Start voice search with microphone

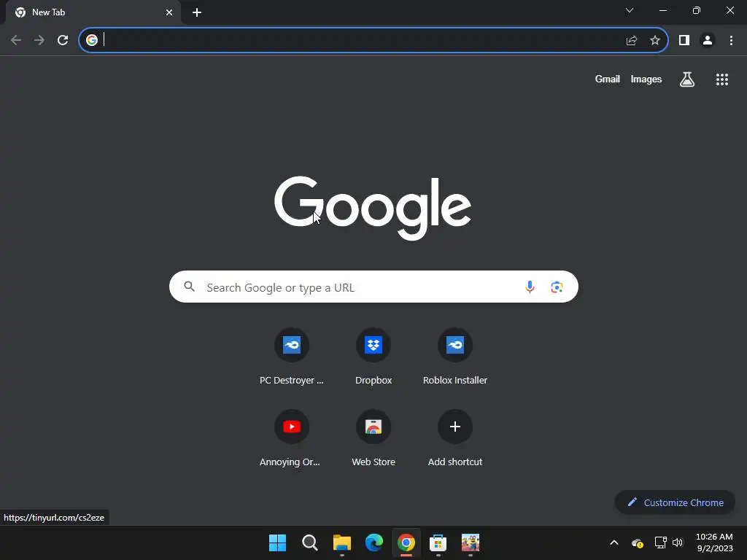[x=530, y=287]
